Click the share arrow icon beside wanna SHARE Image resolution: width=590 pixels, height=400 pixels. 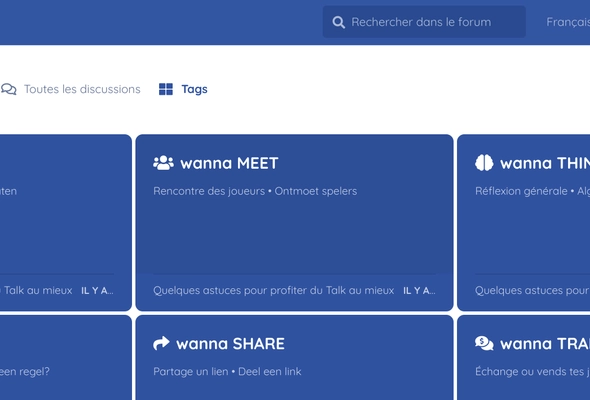161,344
